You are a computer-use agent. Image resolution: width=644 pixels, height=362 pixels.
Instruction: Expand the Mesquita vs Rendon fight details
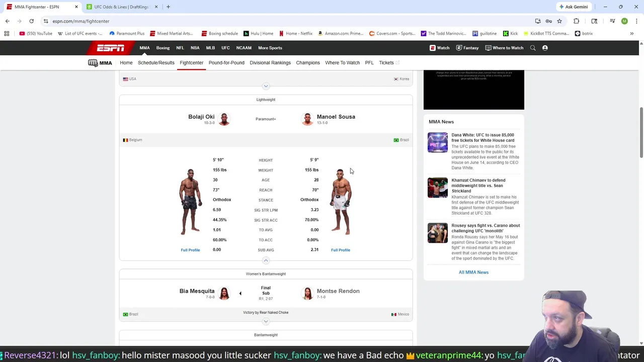[266, 321]
